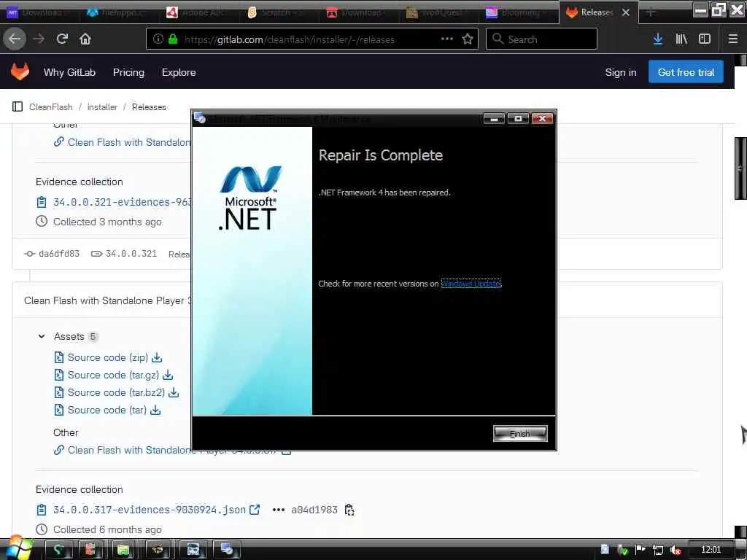Open the Library icon in Firefox toolbar
Viewport: 747px width, 560px height.
681,39
